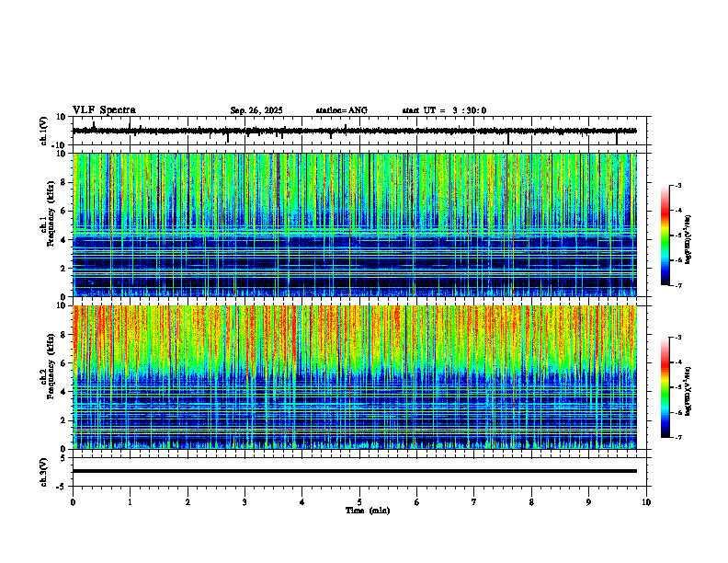Click the ch.1 "Frequency (kHz)" axis label
Image resolution: width=728 pixels, height=563 pixels.
point(51,214)
